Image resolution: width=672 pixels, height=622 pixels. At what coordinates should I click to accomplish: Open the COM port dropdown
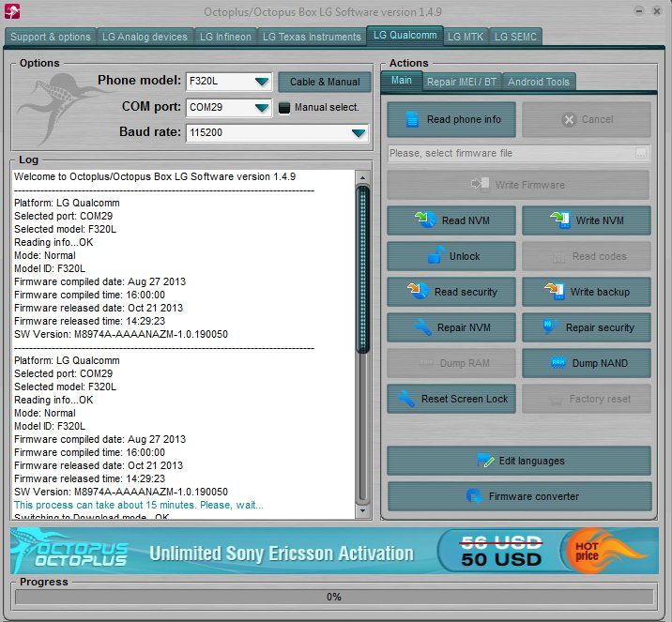click(262, 107)
